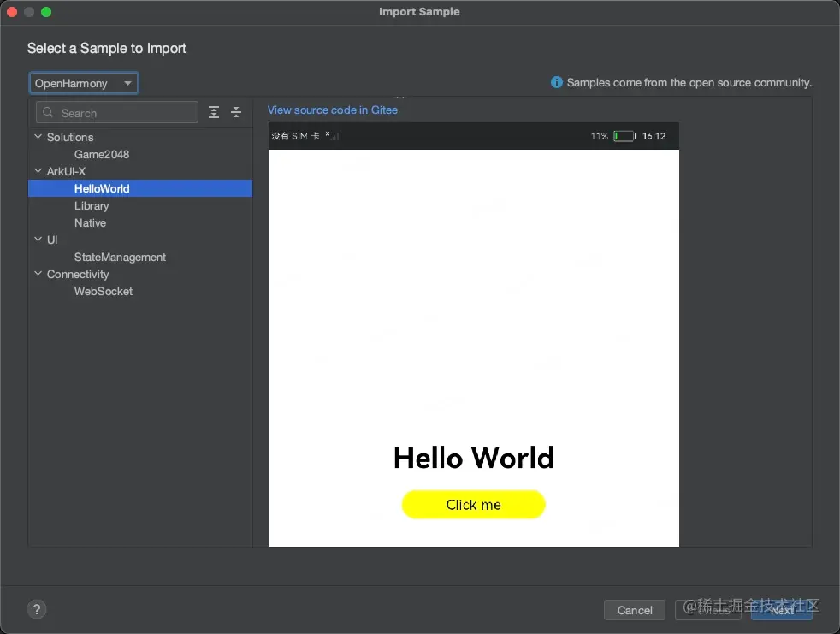Viewport: 840px width, 634px height.
Task: Collapse all tree nodes icon
Action: pos(236,112)
